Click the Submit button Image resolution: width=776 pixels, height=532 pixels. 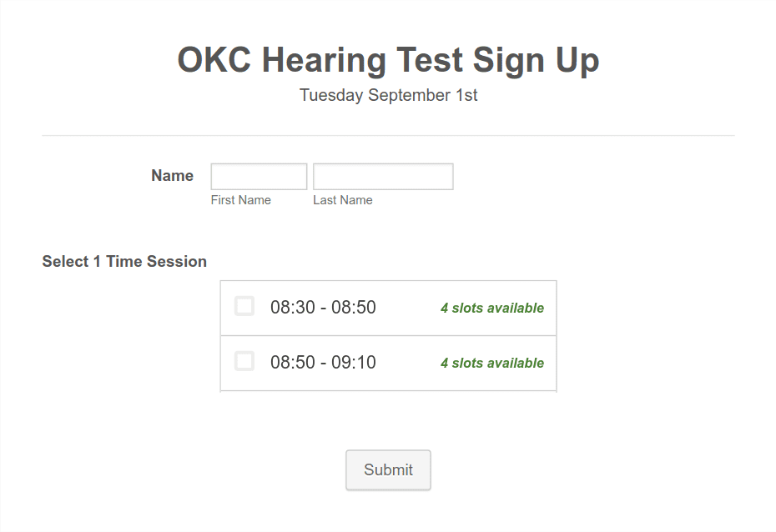(387, 469)
